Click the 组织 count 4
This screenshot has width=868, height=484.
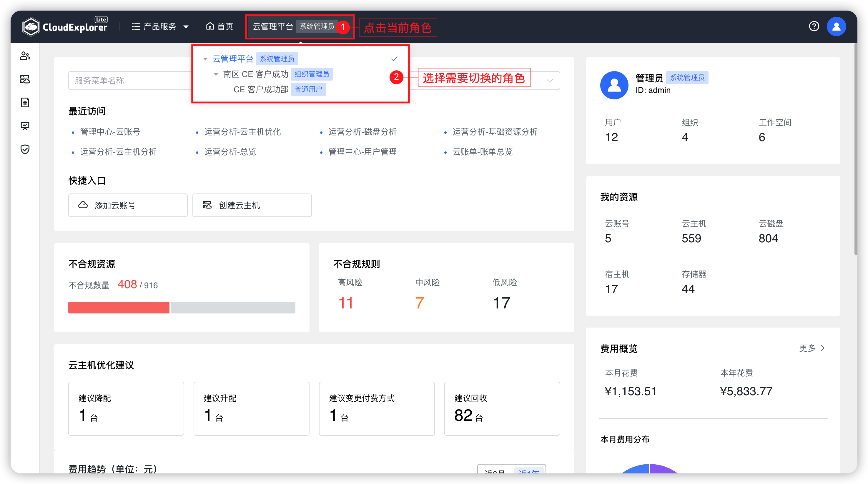coord(685,137)
